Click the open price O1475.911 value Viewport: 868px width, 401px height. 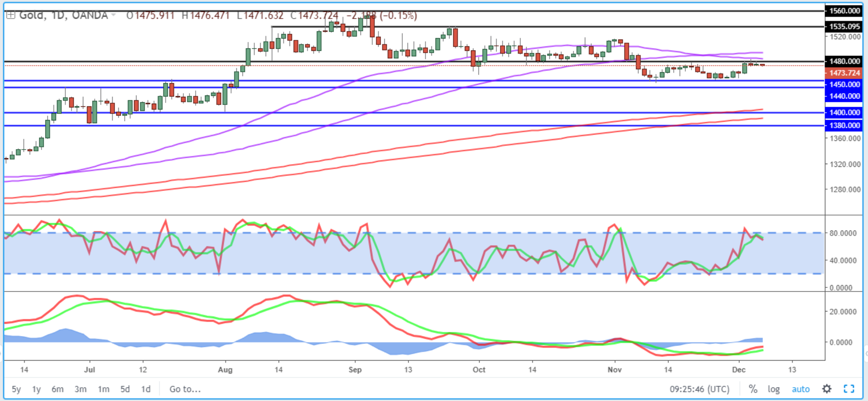click(151, 15)
